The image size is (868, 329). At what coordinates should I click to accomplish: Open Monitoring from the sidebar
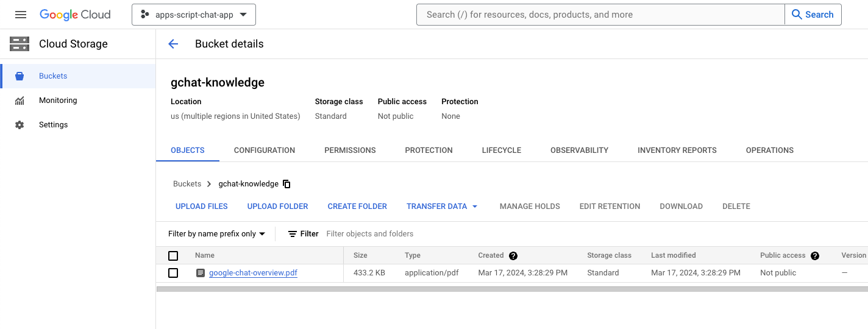click(x=58, y=101)
